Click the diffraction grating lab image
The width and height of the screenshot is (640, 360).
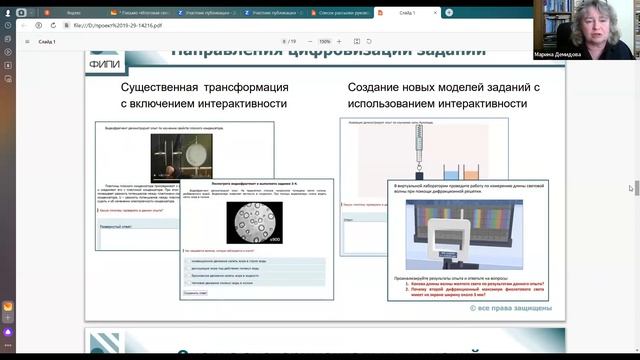point(464,235)
